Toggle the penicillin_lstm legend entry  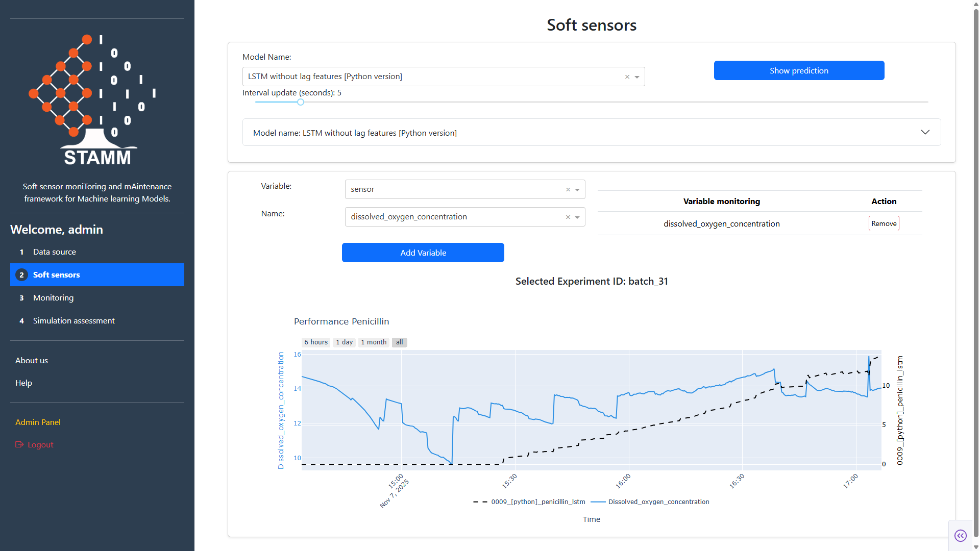[537, 502]
